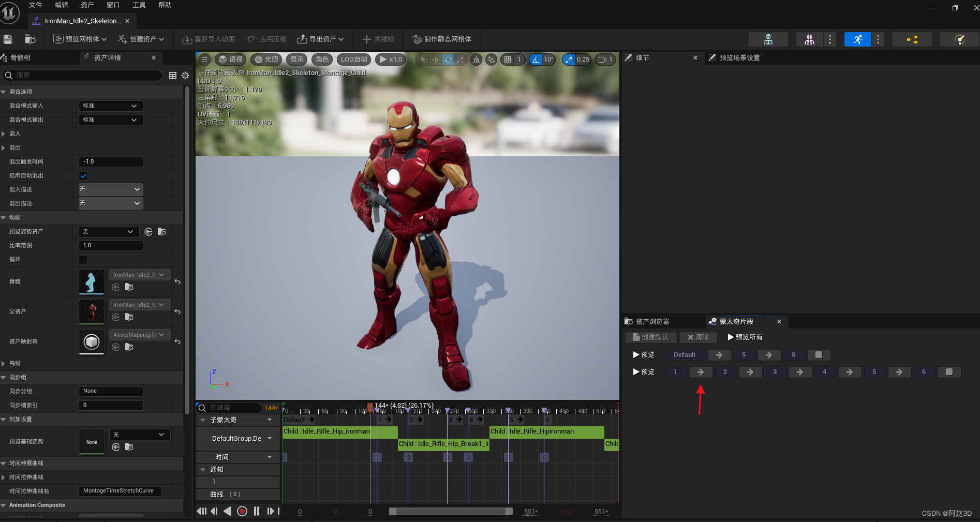Click the Preview All button
Viewport: 980px width, 522px height.
point(745,337)
